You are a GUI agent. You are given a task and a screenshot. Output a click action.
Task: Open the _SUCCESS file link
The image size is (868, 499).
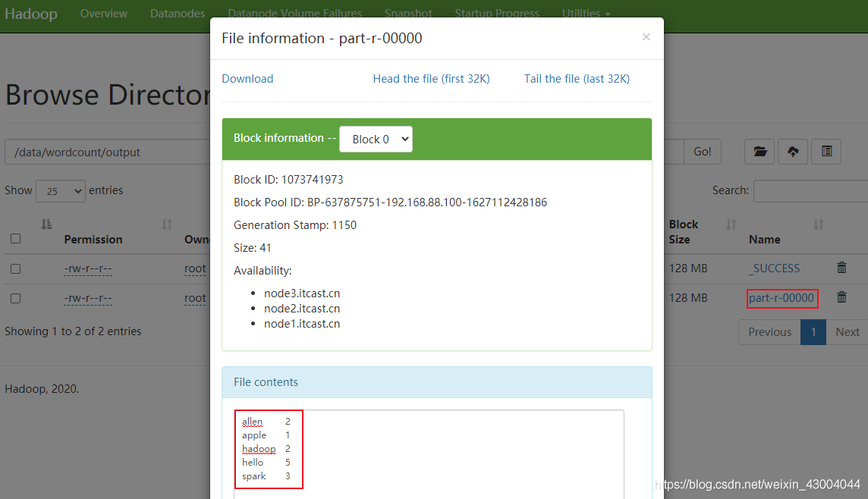pyautogui.click(x=775, y=268)
